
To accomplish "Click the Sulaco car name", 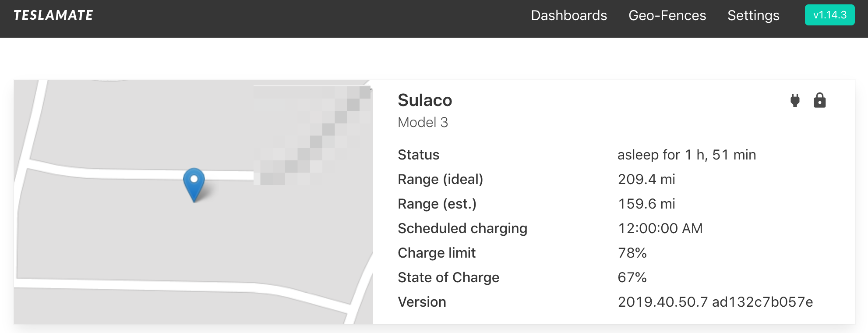I will pos(424,100).
